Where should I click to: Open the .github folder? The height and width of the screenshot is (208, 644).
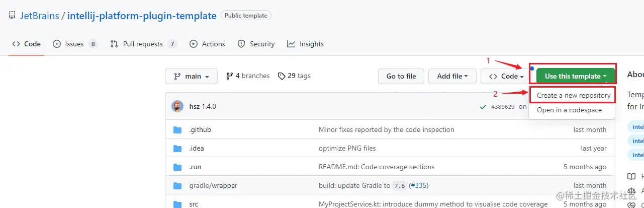tap(200, 130)
